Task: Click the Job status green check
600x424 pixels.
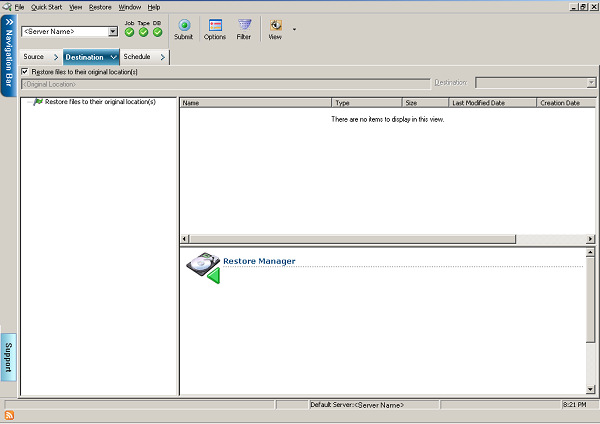Action: (129, 32)
